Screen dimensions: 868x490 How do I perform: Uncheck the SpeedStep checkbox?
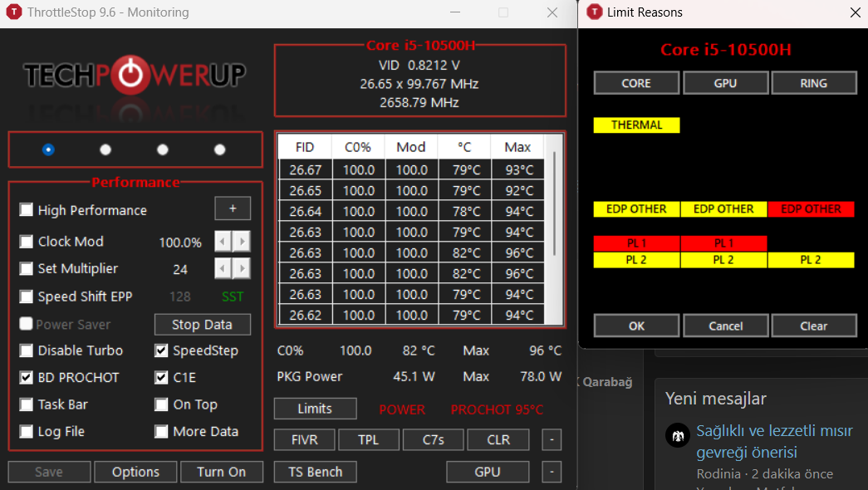(x=161, y=350)
